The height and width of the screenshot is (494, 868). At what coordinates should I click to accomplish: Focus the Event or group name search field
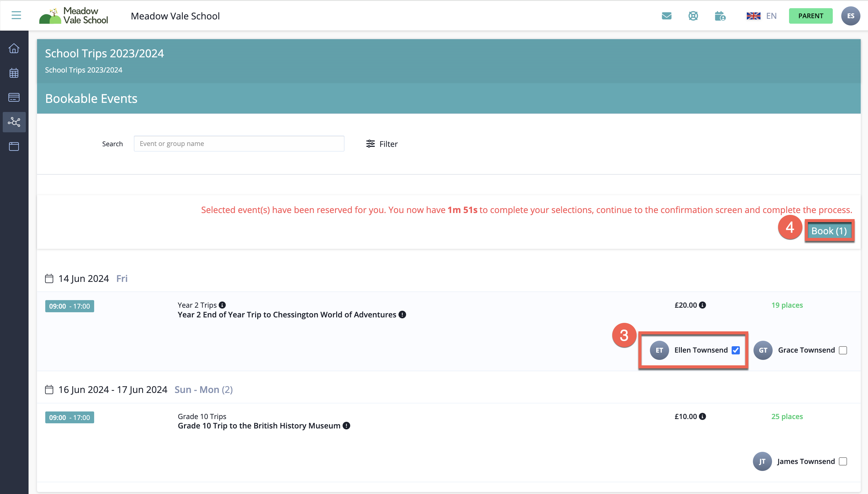pos(239,144)
